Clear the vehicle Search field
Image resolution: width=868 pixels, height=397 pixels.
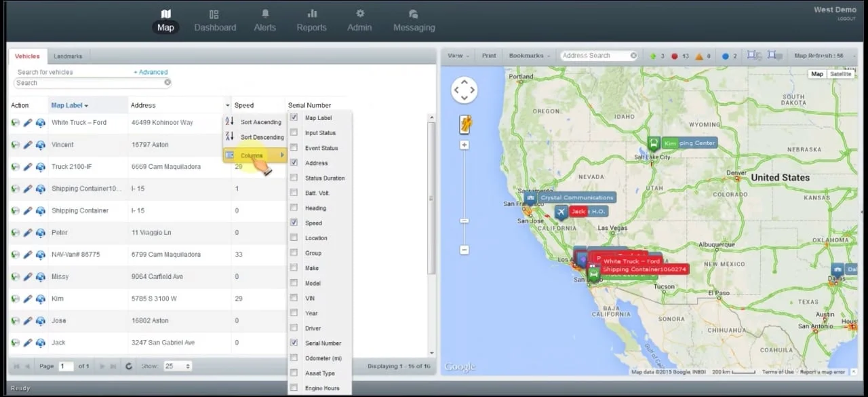point(167,83)
